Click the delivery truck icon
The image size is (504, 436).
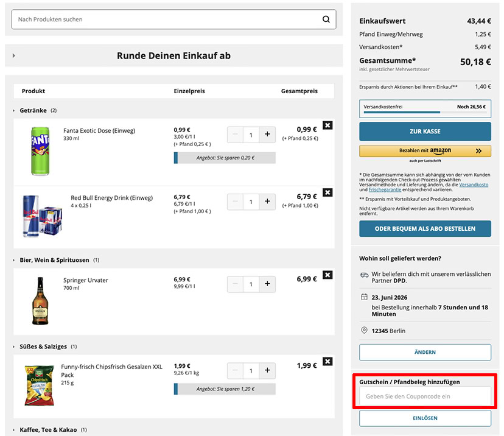364,275
